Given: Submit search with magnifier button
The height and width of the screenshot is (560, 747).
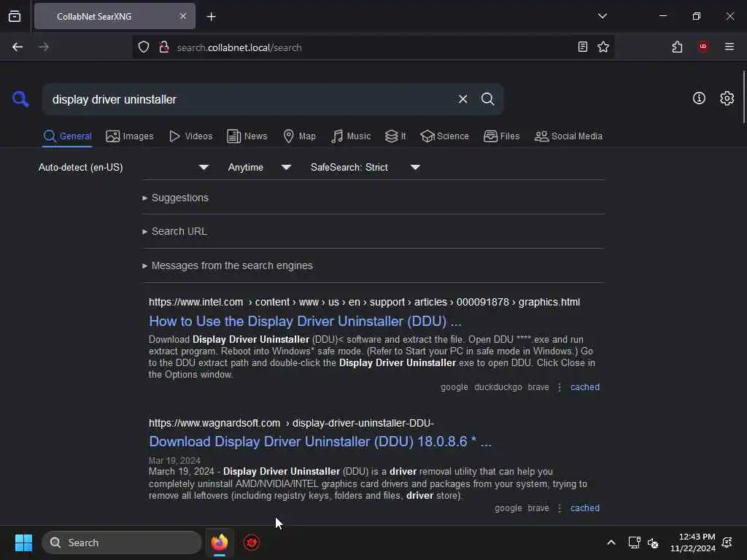Looking at the screenshot, I should pos(487,99).
